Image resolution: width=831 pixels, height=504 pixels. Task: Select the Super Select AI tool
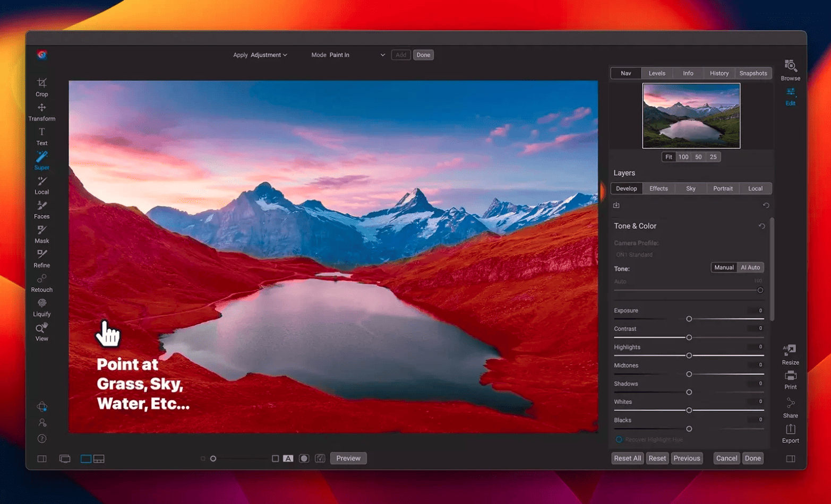42,161
